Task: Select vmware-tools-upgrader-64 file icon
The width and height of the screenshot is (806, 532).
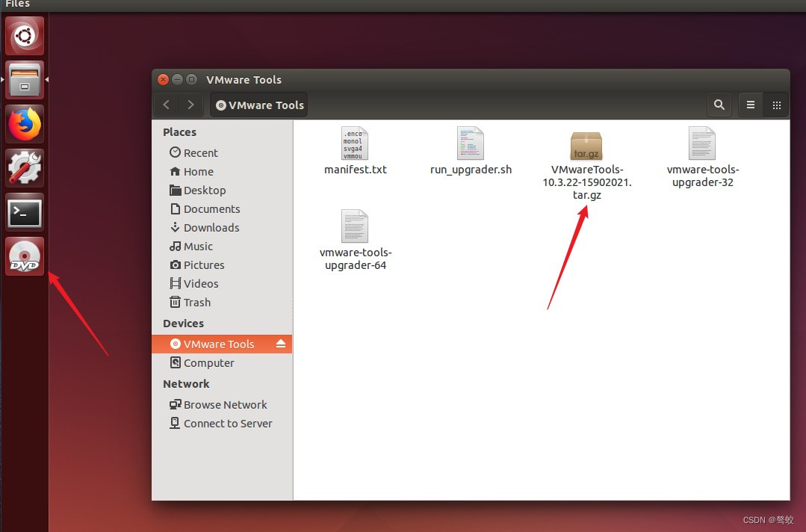Action: tap(355, 226)
